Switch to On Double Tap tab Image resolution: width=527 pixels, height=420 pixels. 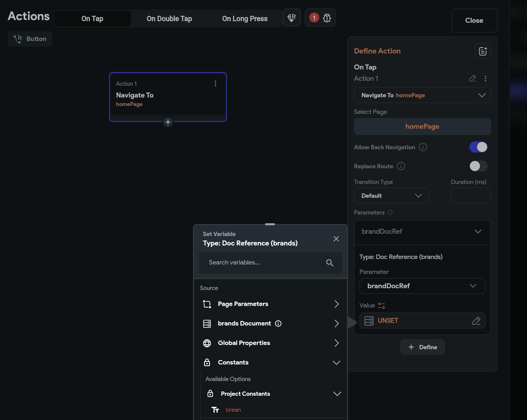[169, 19]
